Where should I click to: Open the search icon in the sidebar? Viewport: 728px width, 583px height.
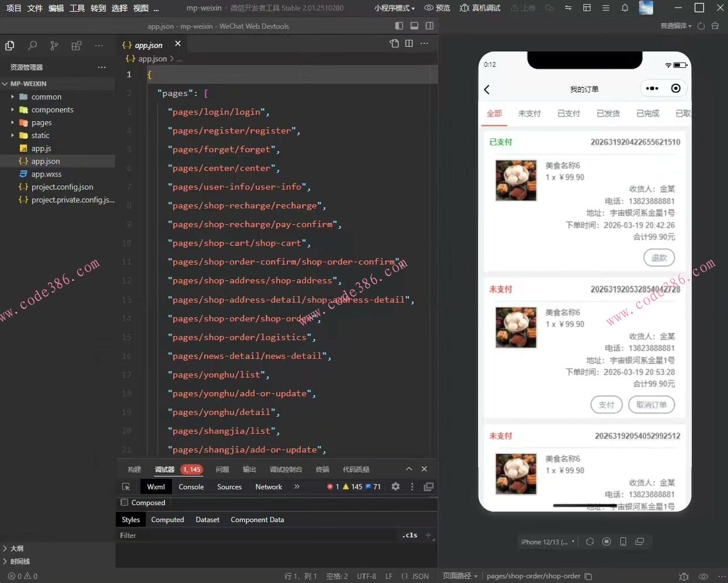[33, 46]
